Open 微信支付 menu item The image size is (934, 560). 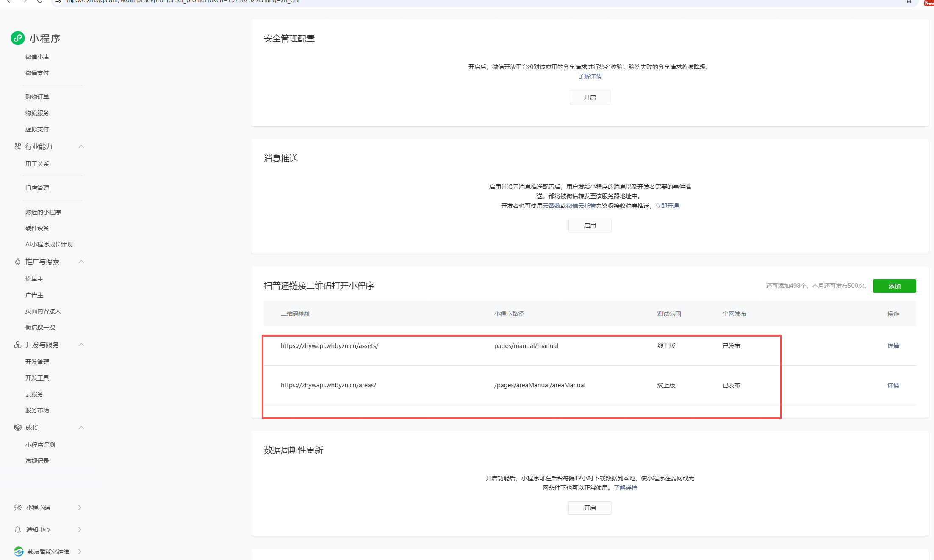click(37, 73)
